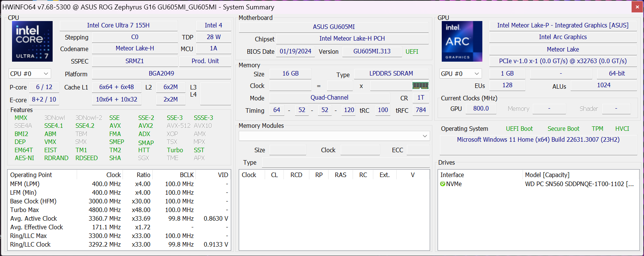Click the Intel Core Ultra 7 logo
The height and width of the screenshot is (256, 644).
point(32,41)
